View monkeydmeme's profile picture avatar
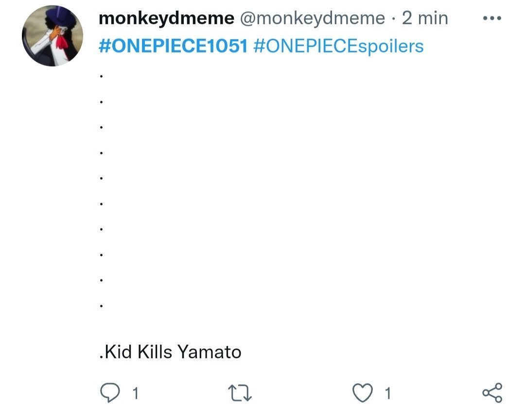Viewport: 525px width, 420px height. (52, 35)
